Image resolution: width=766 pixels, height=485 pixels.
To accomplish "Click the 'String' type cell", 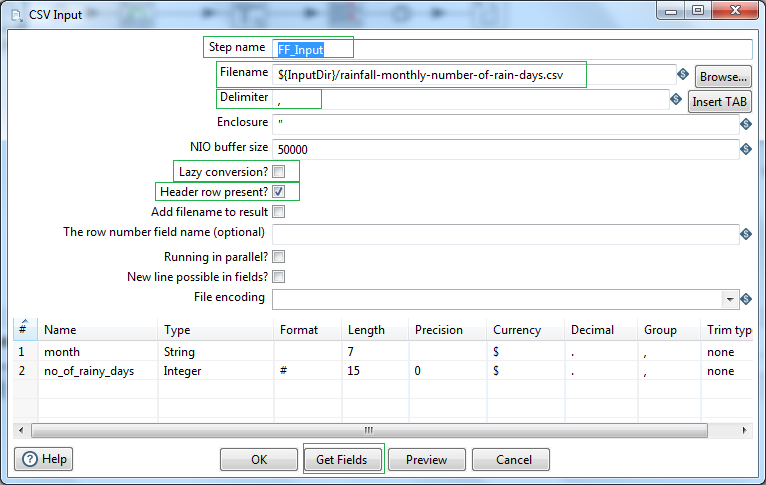I will click(x=215, y=352).
